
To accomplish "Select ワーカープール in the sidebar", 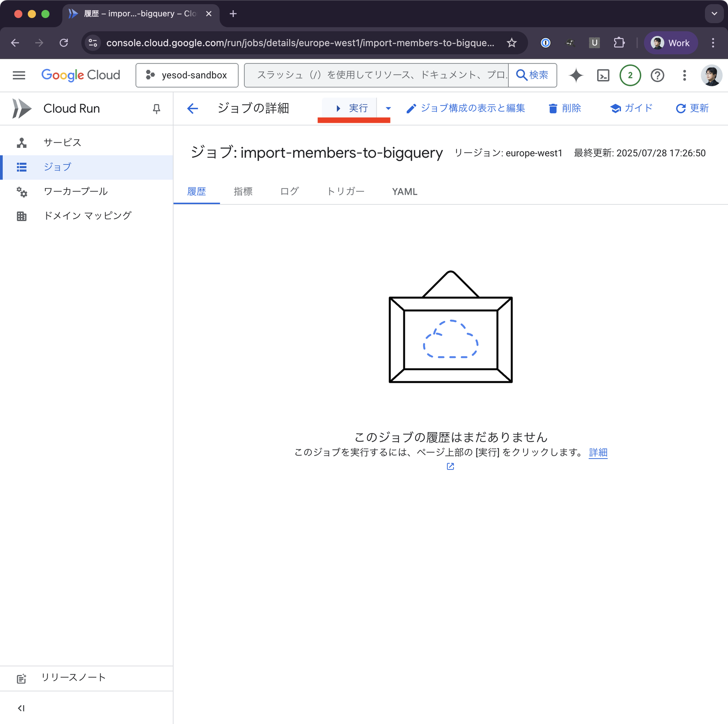I will (x=87, y=191).
